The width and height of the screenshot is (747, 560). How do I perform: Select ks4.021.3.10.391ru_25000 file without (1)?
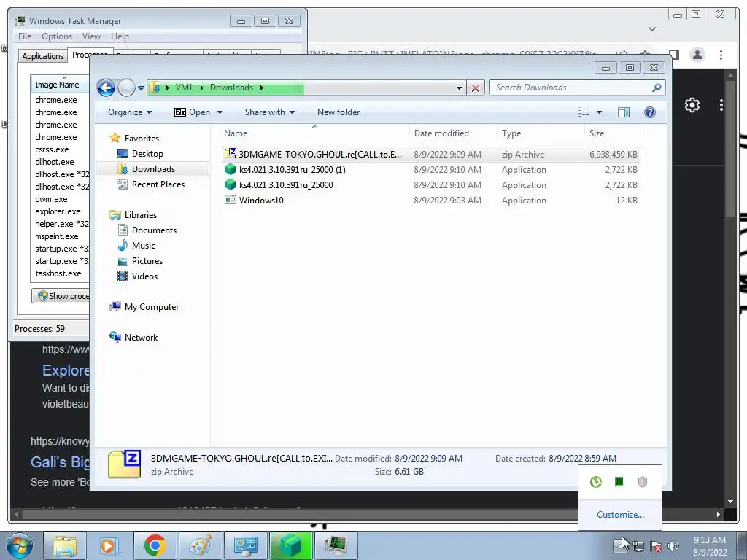pos(431,184)
